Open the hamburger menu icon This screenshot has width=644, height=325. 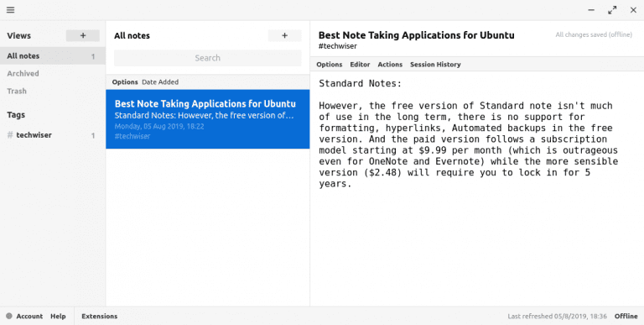coord(11,10)
